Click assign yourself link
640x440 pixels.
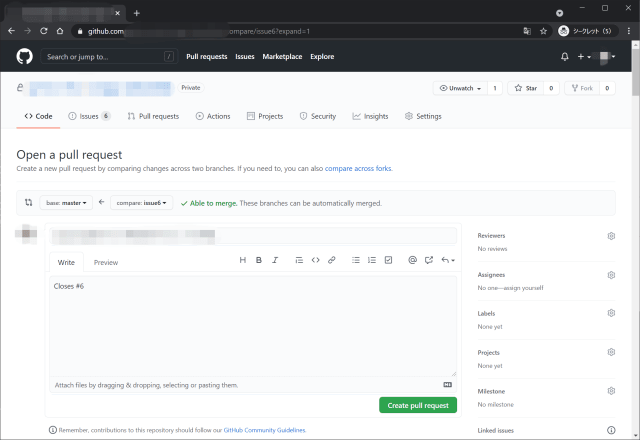523,288
